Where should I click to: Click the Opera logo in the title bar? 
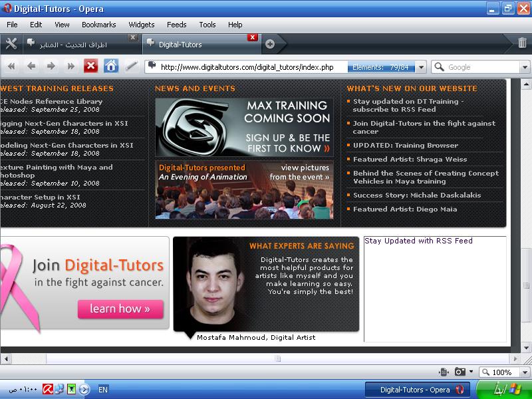pyautogui.click(x=6, y=8)
